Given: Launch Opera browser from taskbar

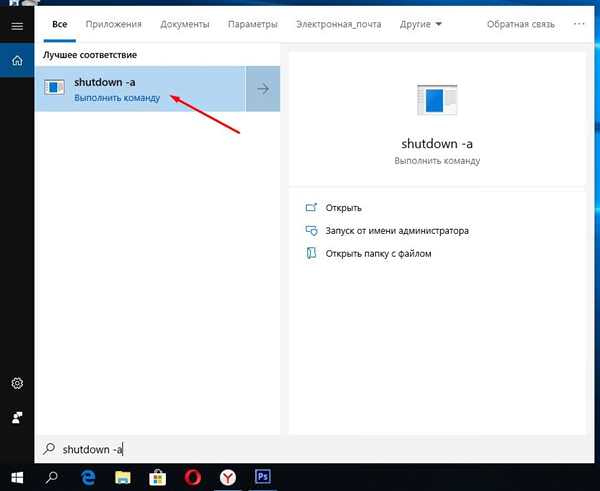Looking at the screenshot, I should 192,477.
